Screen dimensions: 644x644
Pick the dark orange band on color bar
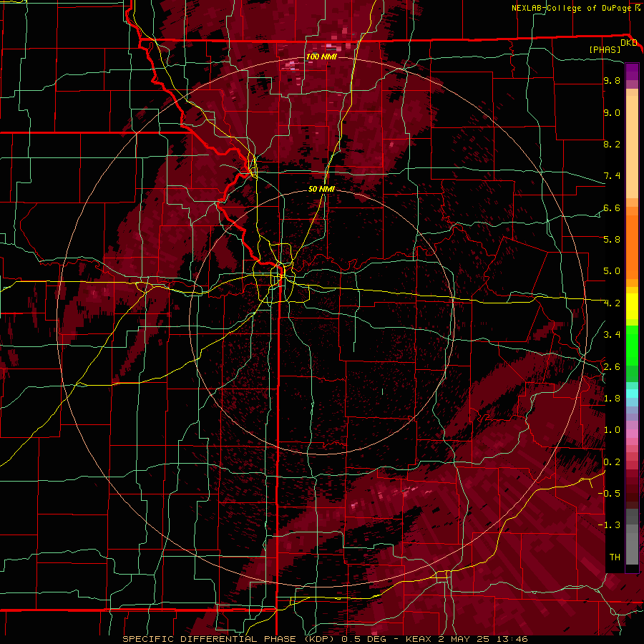point(632,246)
